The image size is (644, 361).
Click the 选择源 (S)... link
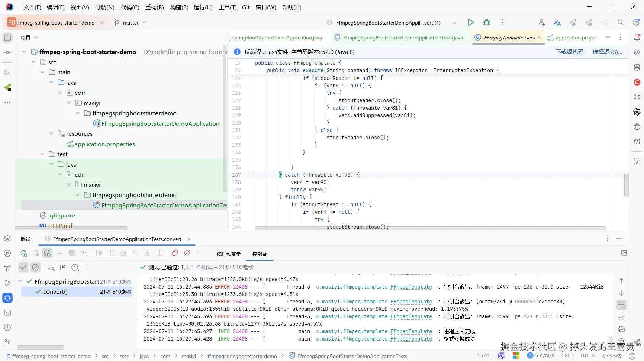[x=607, y=52]
